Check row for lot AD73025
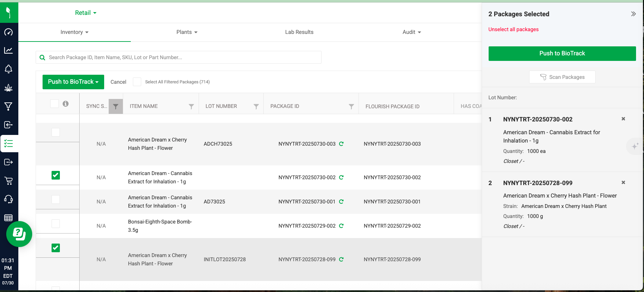Image resolution: width=644 pixels, height=292 pixels. [x=56, y=199]
